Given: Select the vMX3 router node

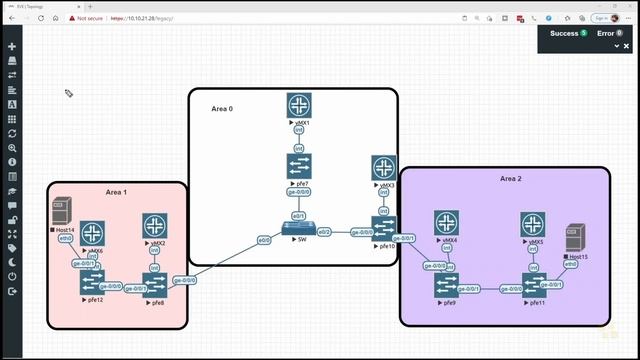Looking at the screenshot, I should click(x=384, y=168).
